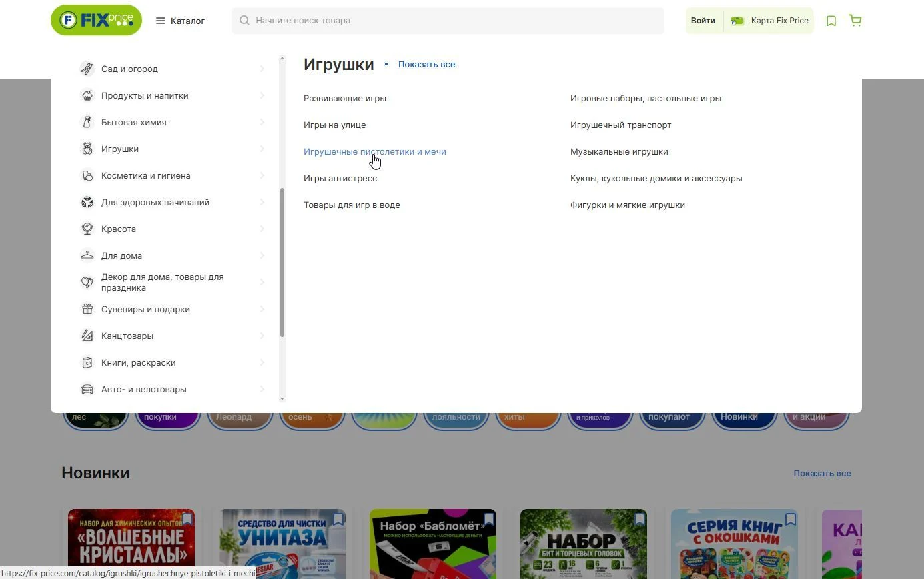Open the Волшебные кристаллы product thumbnail
The height and width of the screenshot is (579, 924).
[131, 544]
